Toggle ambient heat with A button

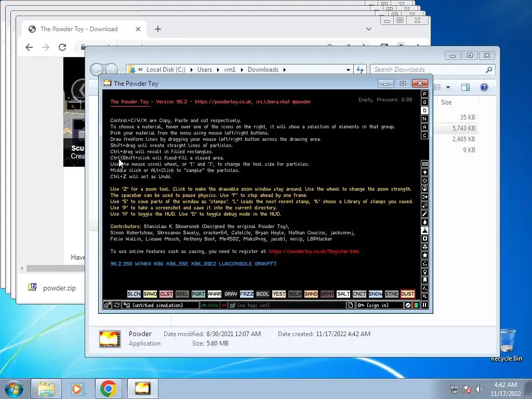click(x=424, y=127)
